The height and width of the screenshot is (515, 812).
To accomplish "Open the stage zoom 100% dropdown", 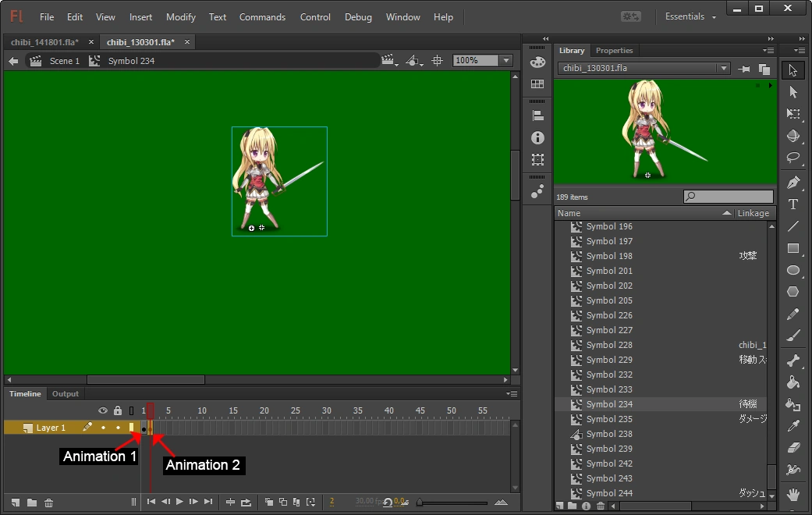I will pos(506,61).
